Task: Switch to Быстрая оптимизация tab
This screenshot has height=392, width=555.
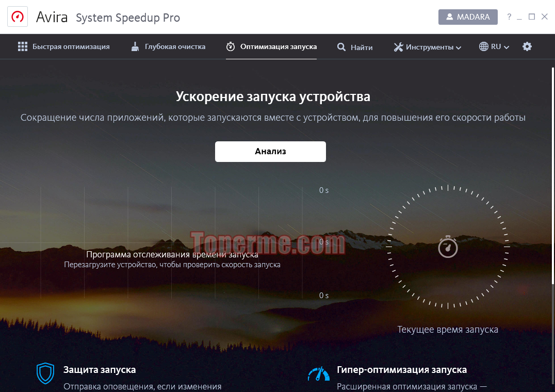Action: [x=64, y=47]
